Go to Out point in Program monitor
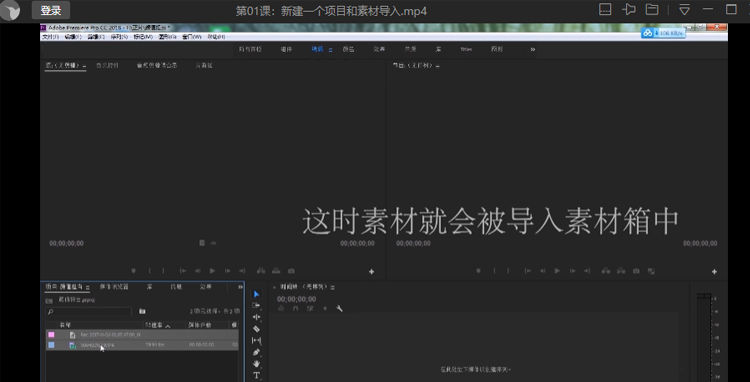Screen dimensions: 750x382 [587, 271]
